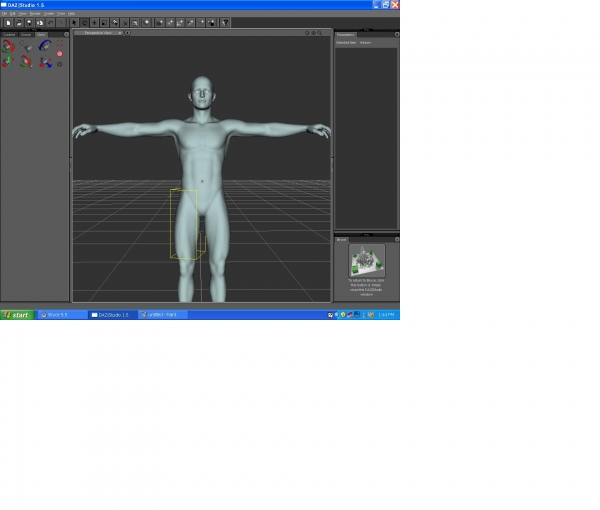This screenshot has width=600, height=510.
Task: Click the Import toolbar icon
Action: pyautogui.click(x=39, y=23)
